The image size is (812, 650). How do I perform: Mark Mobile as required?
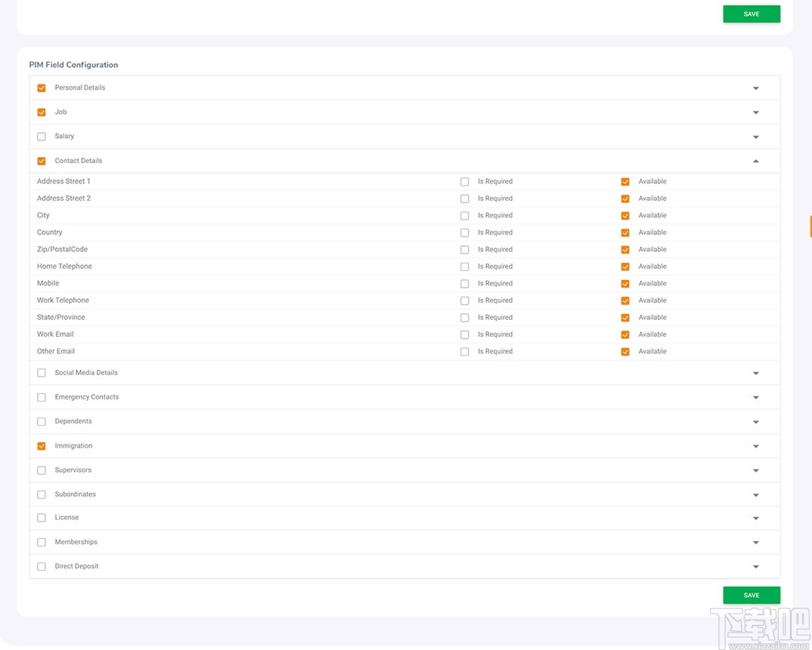coord(465,284)
